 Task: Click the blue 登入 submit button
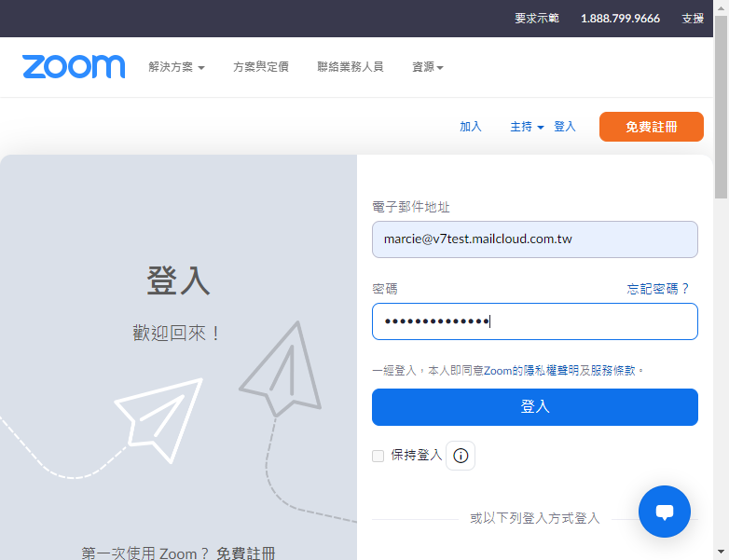[535, 407]
